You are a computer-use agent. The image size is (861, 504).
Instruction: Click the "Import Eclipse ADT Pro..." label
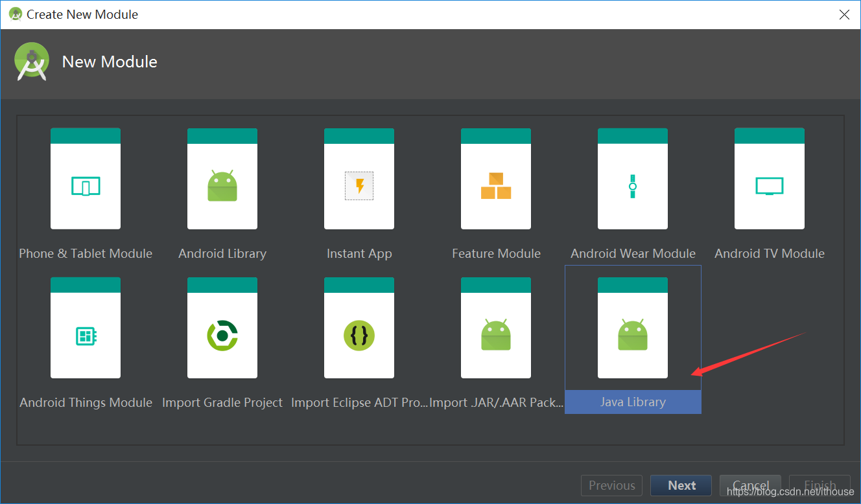[x=359, y=402]
